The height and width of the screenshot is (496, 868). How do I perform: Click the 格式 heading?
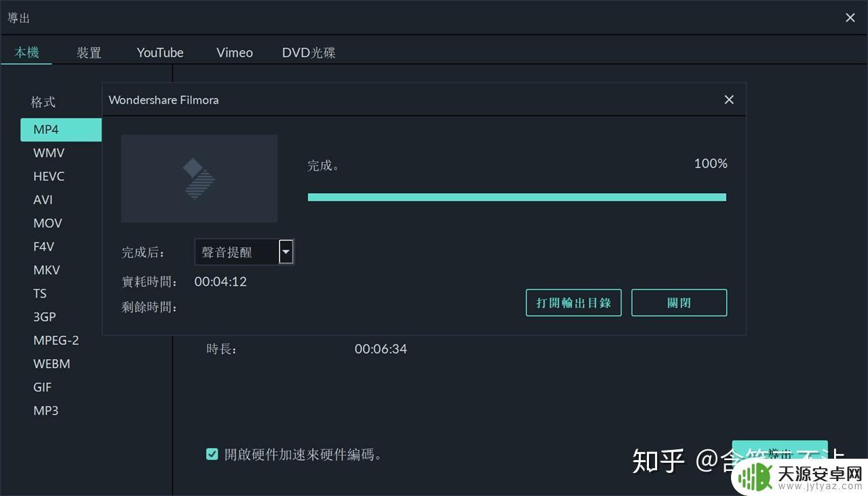click(x=43, y=102)
